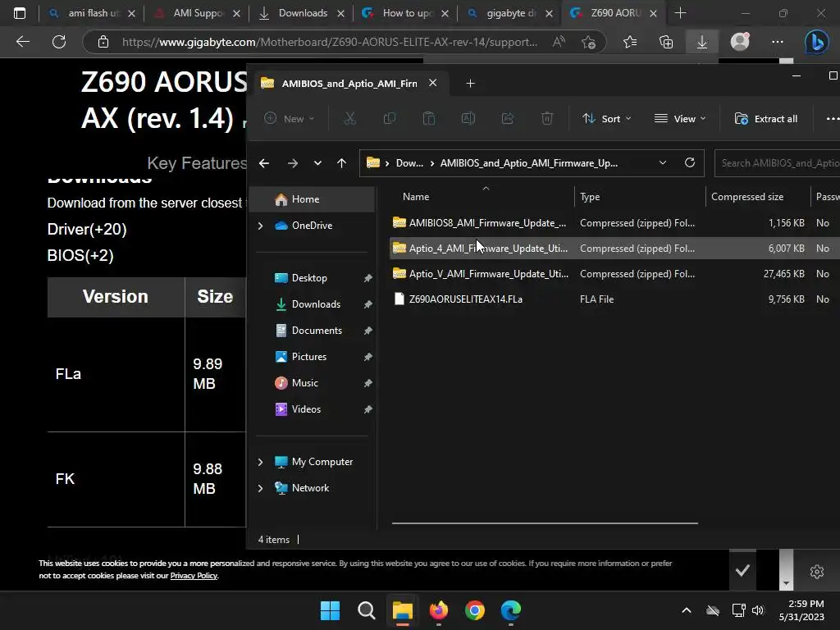The height and width of the screenshot is (630, 840).
Task: Click the Key Features tab on Gigabyte page
Action: [x=197, y=163]
